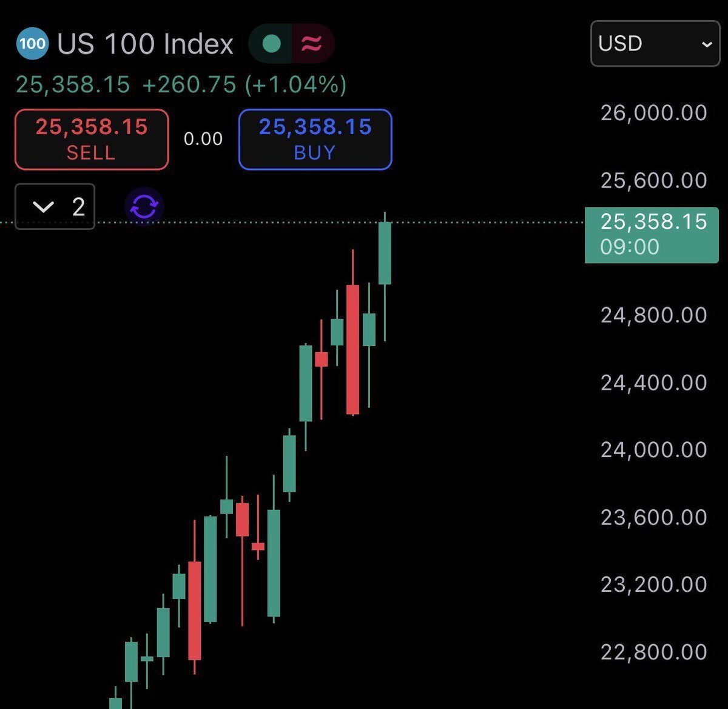Open the USD currency dropdown
The width and height of the screenshot is (728, 709).
coord(655,44)
